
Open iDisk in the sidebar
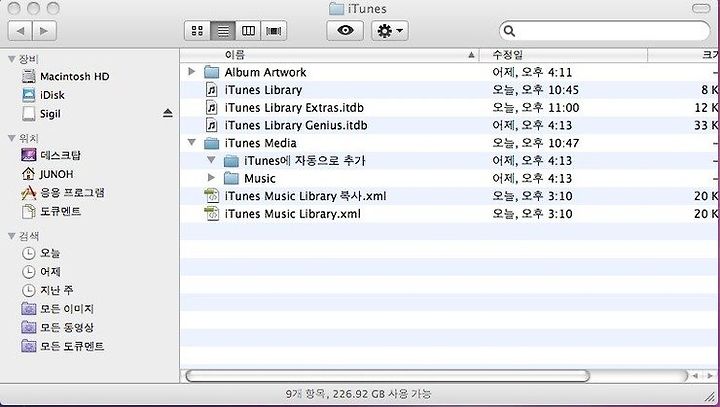(44, 95)
